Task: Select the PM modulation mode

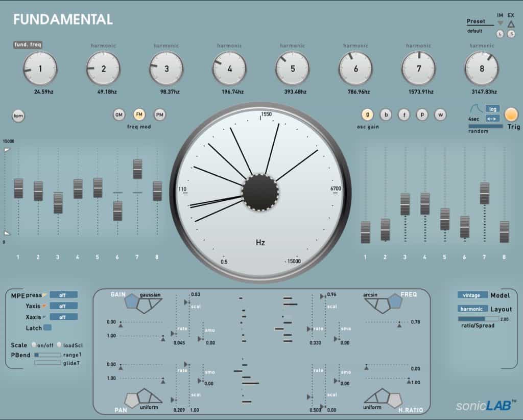Action: pos(160,115)
